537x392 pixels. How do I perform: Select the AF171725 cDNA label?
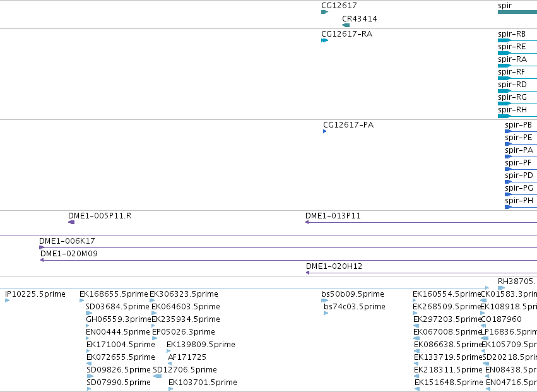coord(187,357)
